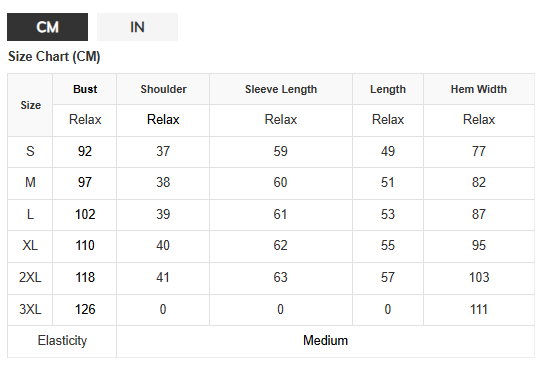
Task: Select the L size row label
Action: coord(30,215)
